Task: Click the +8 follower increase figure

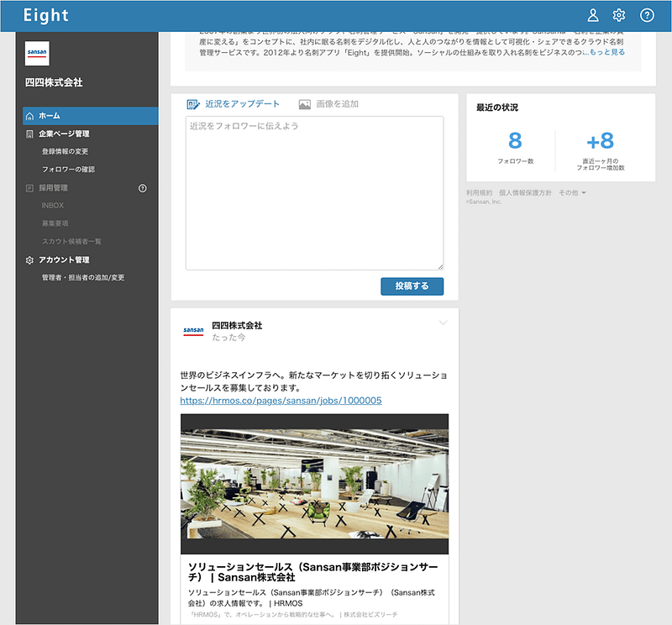Action: point(600,140)
